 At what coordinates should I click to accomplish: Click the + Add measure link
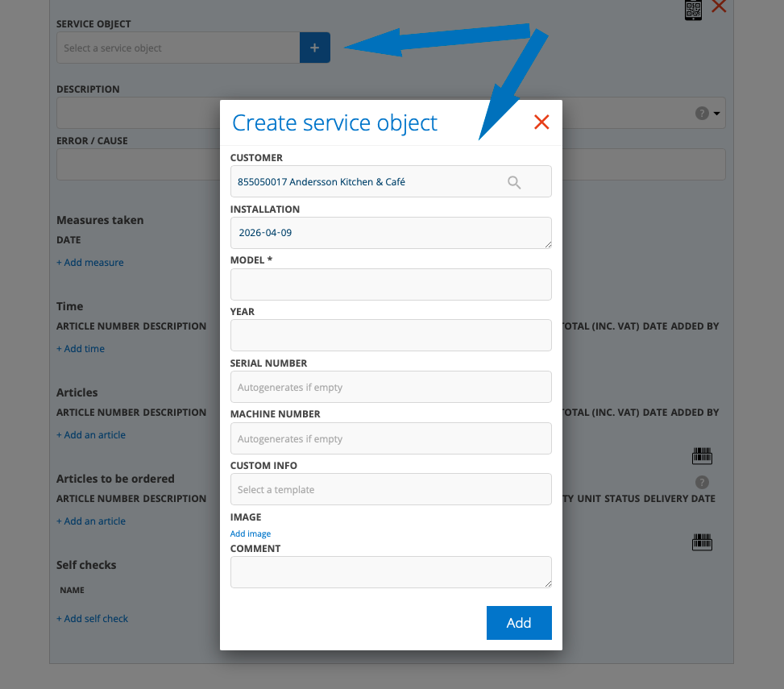tap(90, 263)
